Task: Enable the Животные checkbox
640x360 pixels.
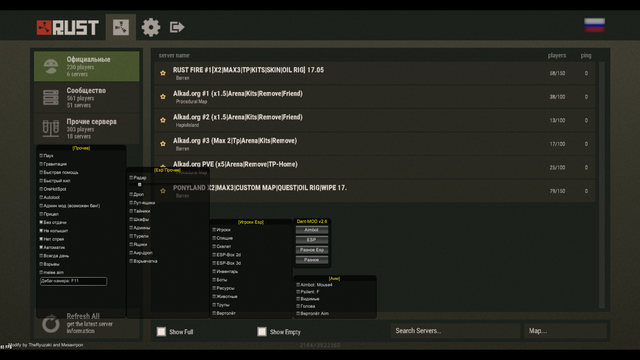Action: pos(214,296)
